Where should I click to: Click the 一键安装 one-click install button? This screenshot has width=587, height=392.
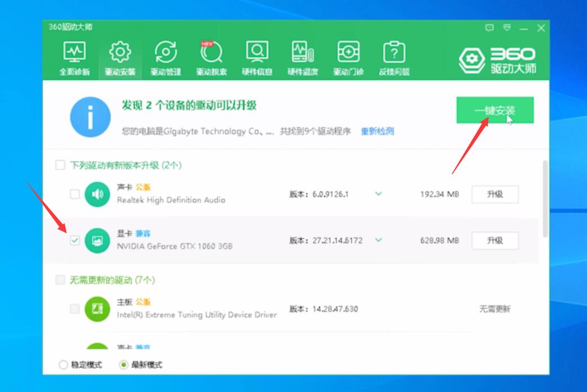[496, 110]
